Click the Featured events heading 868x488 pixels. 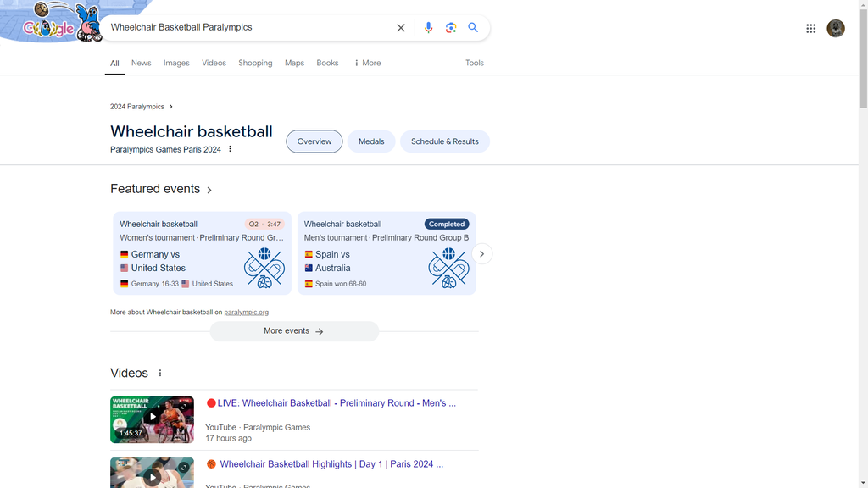click(155, 189)
